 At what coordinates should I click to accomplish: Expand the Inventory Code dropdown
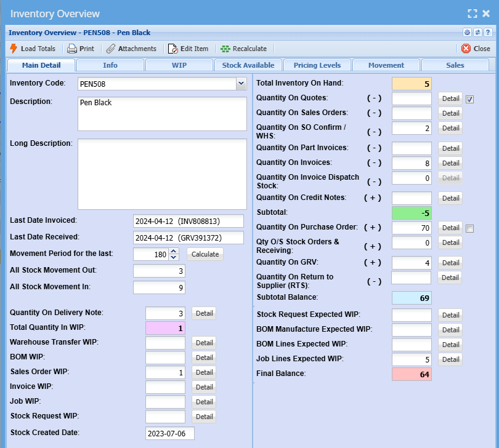[x=241, y=84]
